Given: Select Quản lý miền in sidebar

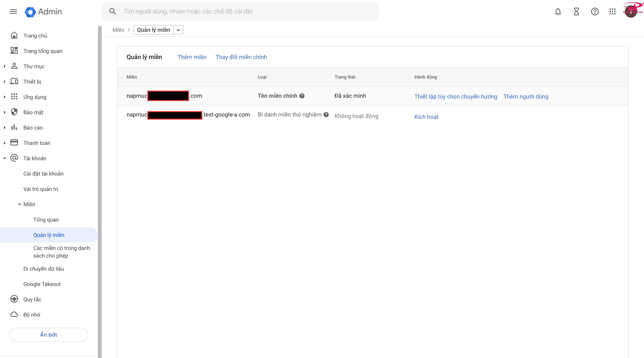Looking at the screenshot, I should 49,235.
